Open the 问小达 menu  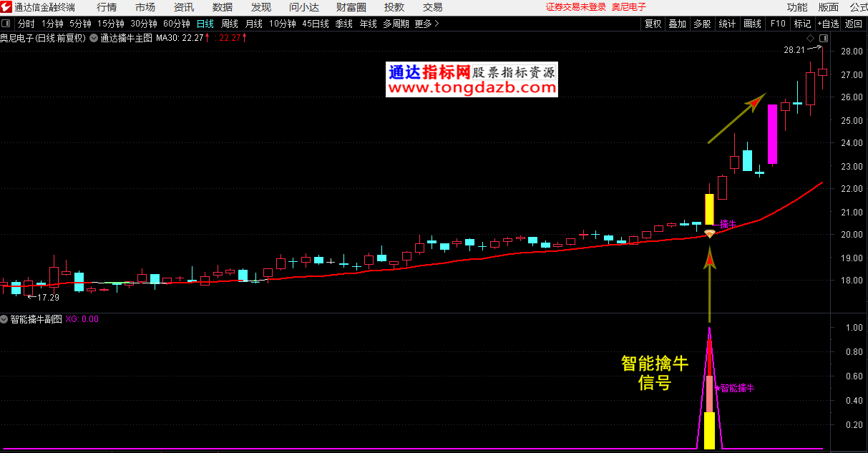coord(304,7)
